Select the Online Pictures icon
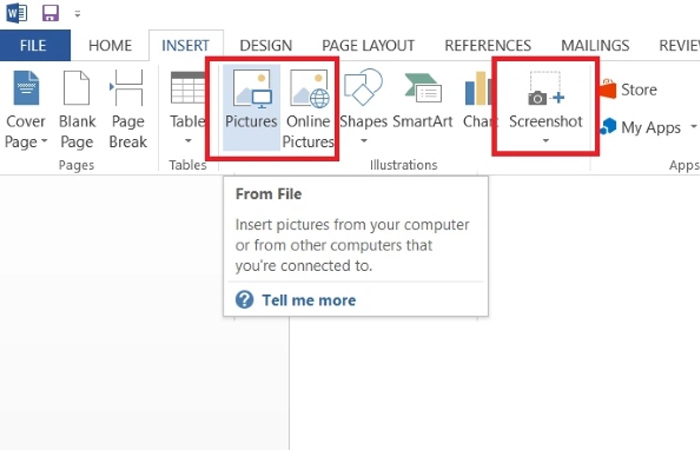Viewport: 700px width, 450px height. (x=309, y=88)
